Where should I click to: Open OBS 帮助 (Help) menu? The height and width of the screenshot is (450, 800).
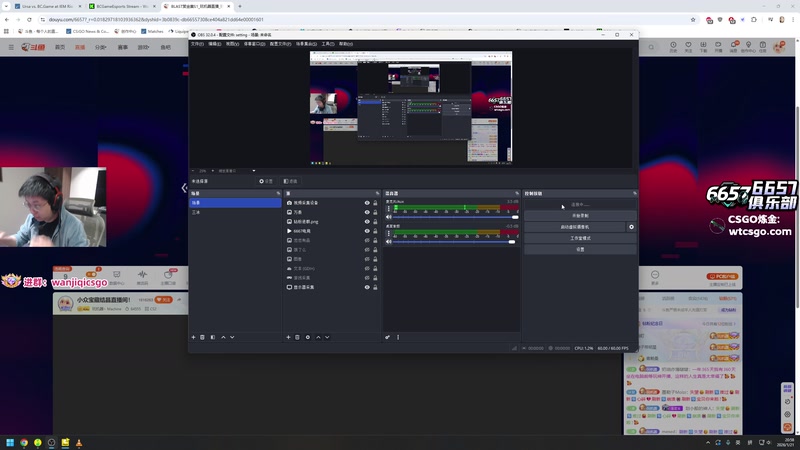(346, 44)
